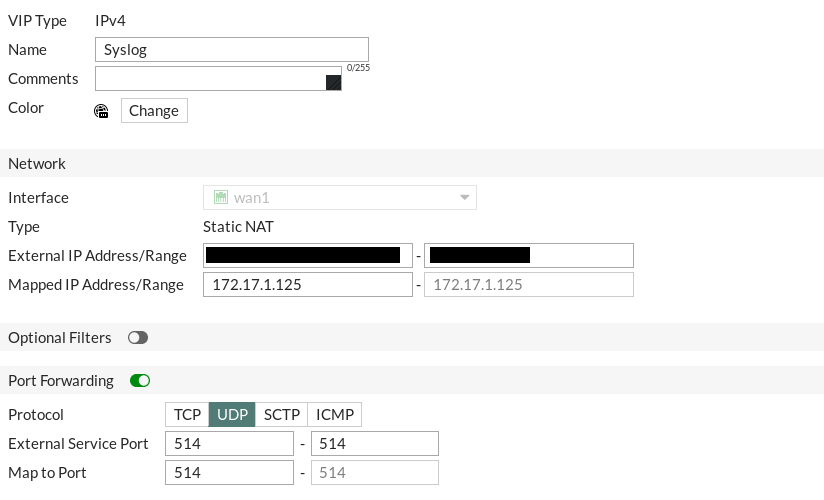
Task: Click the Map to Port start field
Action: (x=230, y=473)
